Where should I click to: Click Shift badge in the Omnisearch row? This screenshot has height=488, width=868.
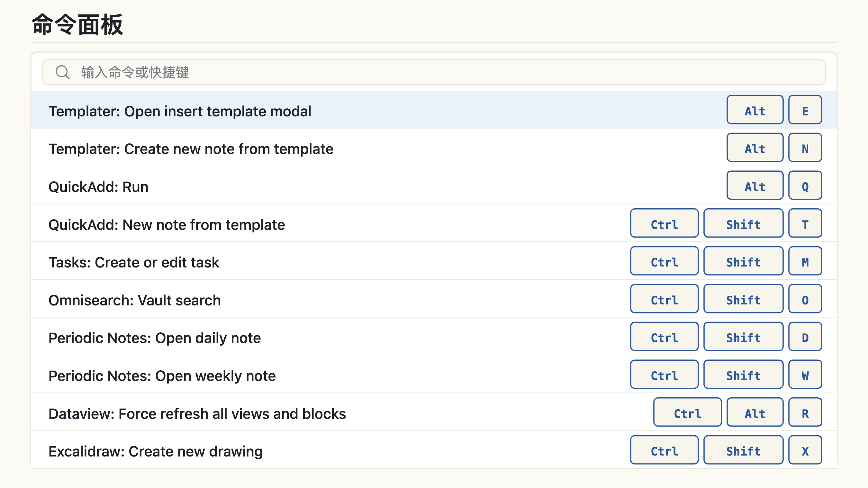pyautogui.click(x=743, y=298)
